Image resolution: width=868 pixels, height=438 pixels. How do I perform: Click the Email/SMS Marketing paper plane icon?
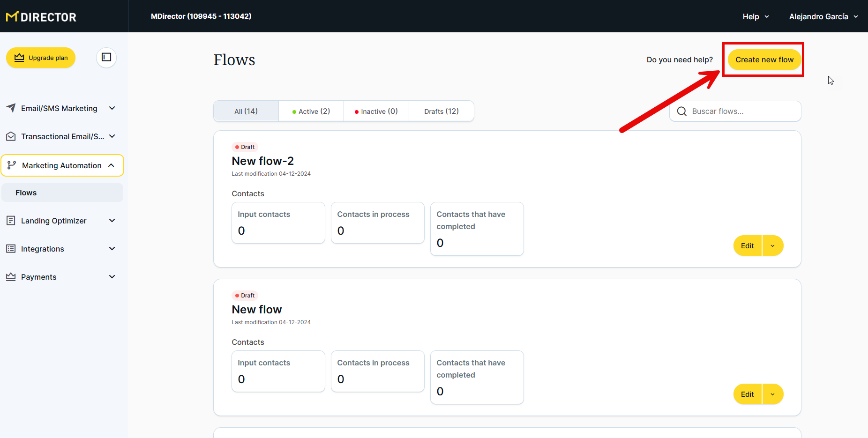(x=11, y=108)
